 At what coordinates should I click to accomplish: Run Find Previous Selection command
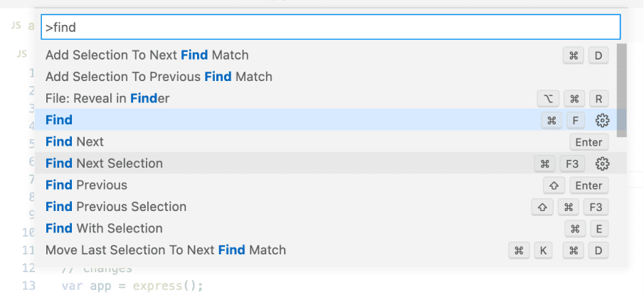[116, 207]
